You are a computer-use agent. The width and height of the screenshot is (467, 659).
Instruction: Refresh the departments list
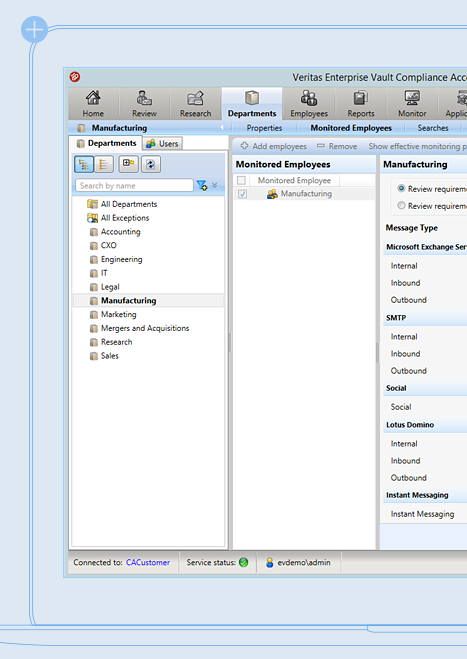pos(150,164)
